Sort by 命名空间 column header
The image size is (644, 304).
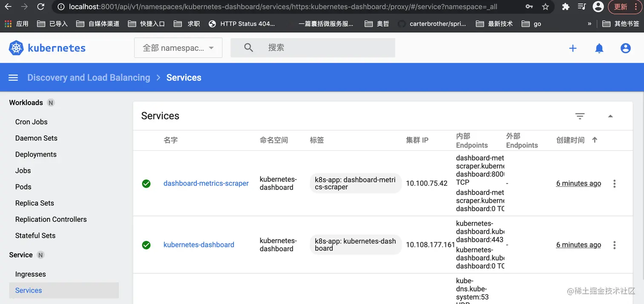[274, 140]
